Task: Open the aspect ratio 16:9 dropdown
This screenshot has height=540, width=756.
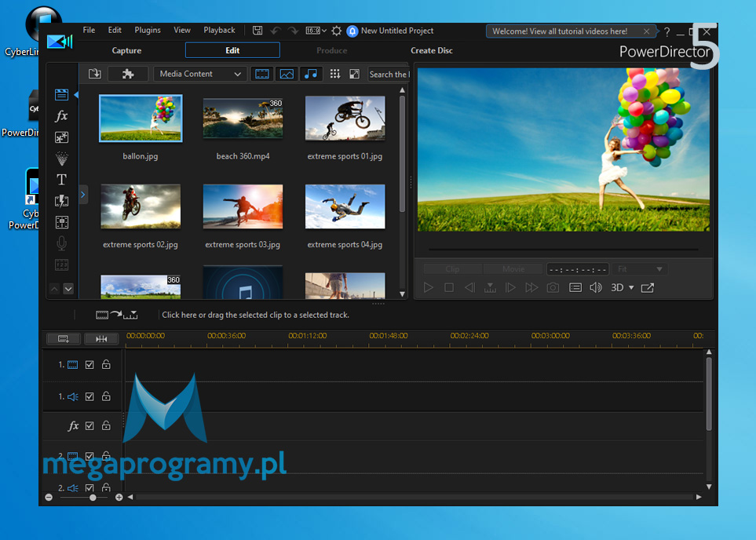Action: [x=316, y=31]
